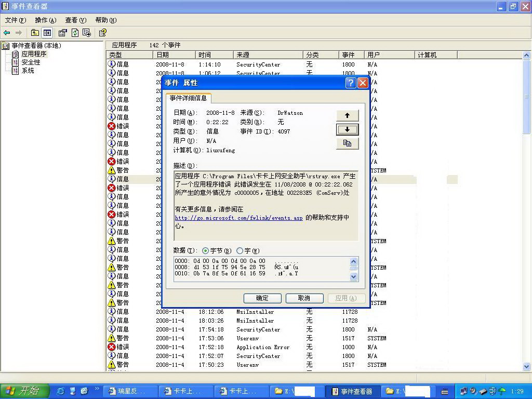Screen dimensions: 532x399
Task: Open the 开始 Start menu
Action: (x=24, y=391)
